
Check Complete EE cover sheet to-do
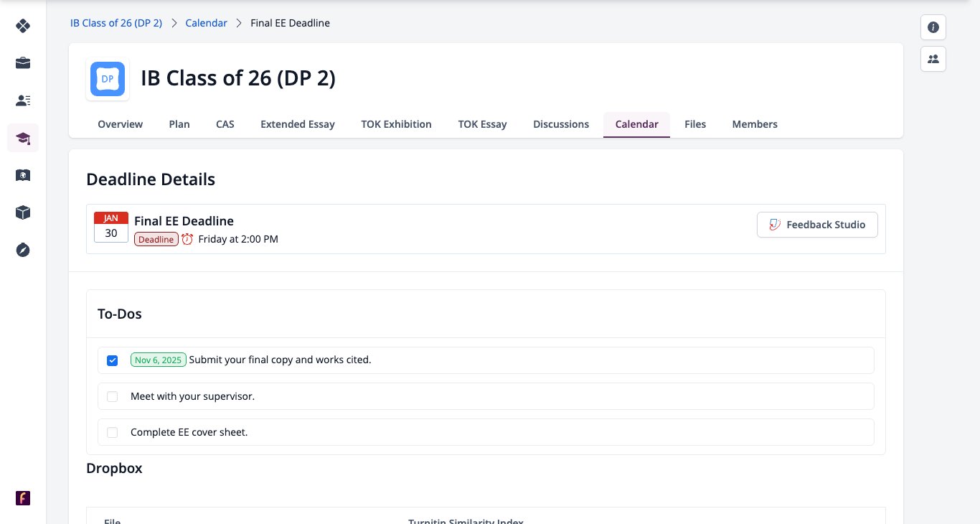pos(112,432)
